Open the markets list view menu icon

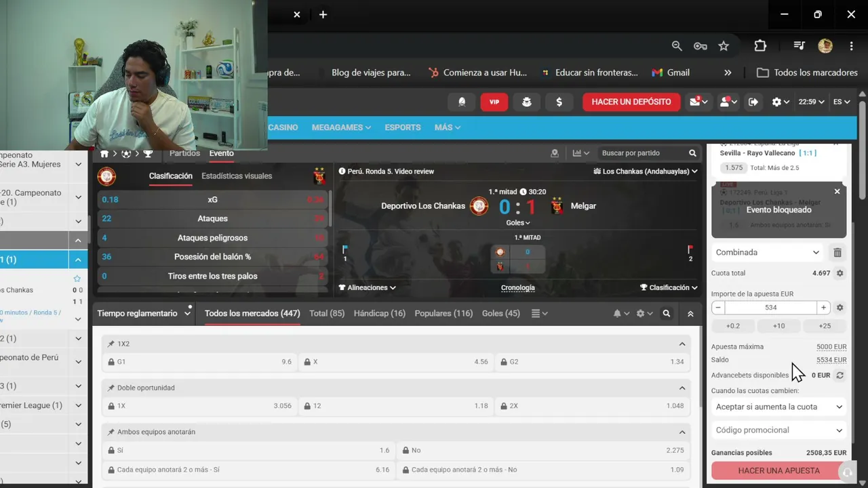click(x=539, y=314)
